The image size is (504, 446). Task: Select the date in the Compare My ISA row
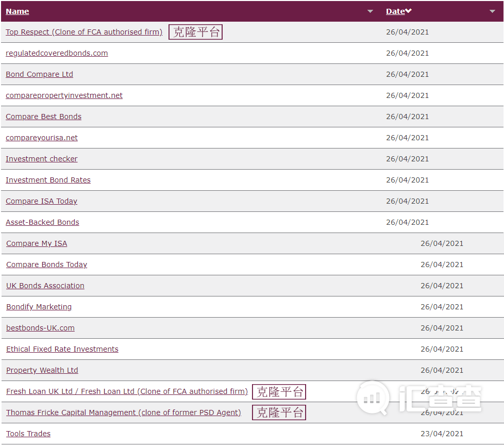click(x=442, y=243)
